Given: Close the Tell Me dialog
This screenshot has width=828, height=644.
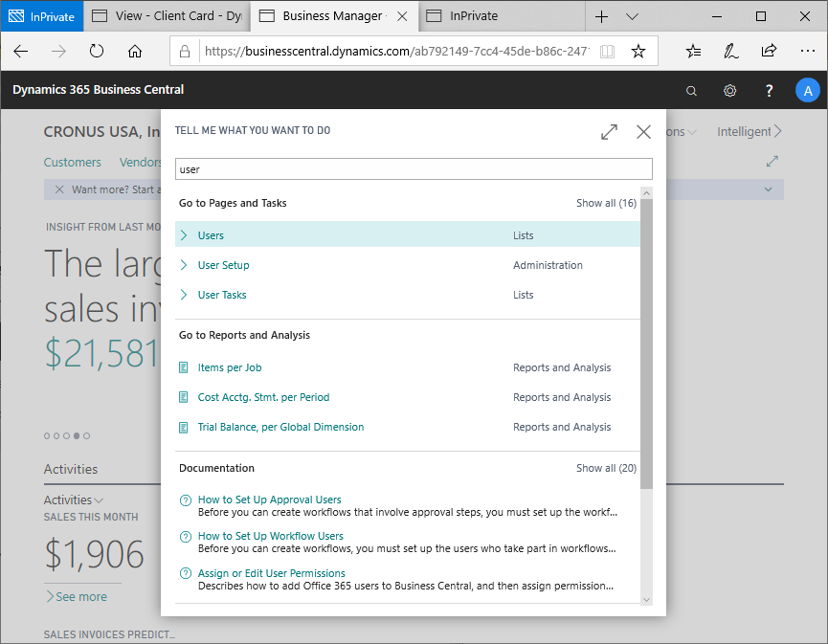Looking at the screenshot, I should click(x=643, y=132).
